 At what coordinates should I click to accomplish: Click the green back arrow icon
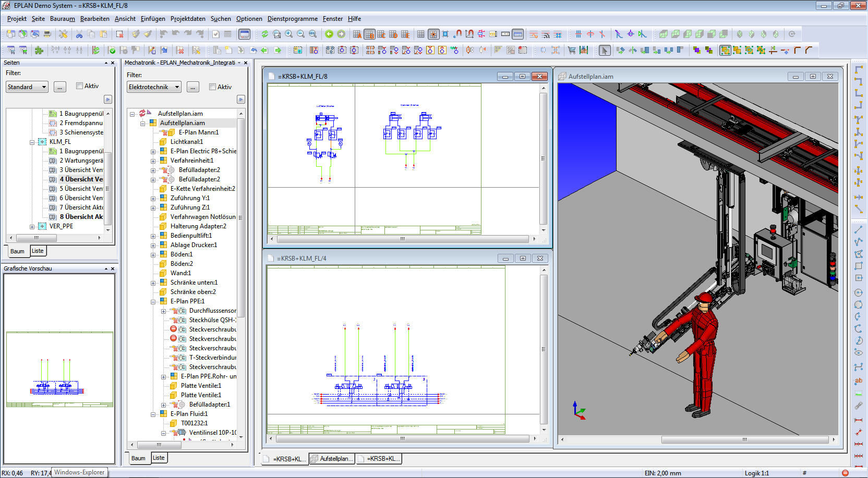(x=329, y=34)
